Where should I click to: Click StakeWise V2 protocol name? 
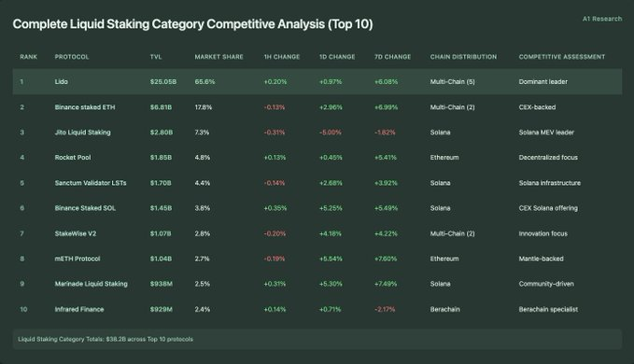point(76,233)
